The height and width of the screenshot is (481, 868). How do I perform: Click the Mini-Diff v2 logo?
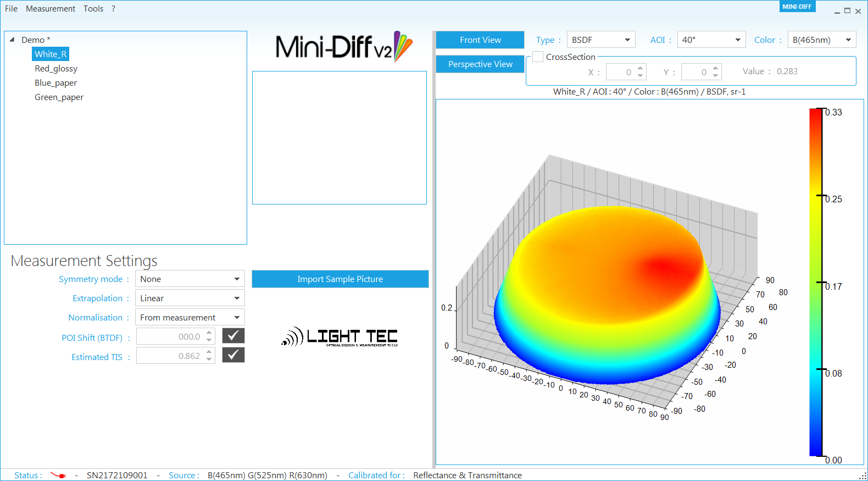[x=343, y=47]
